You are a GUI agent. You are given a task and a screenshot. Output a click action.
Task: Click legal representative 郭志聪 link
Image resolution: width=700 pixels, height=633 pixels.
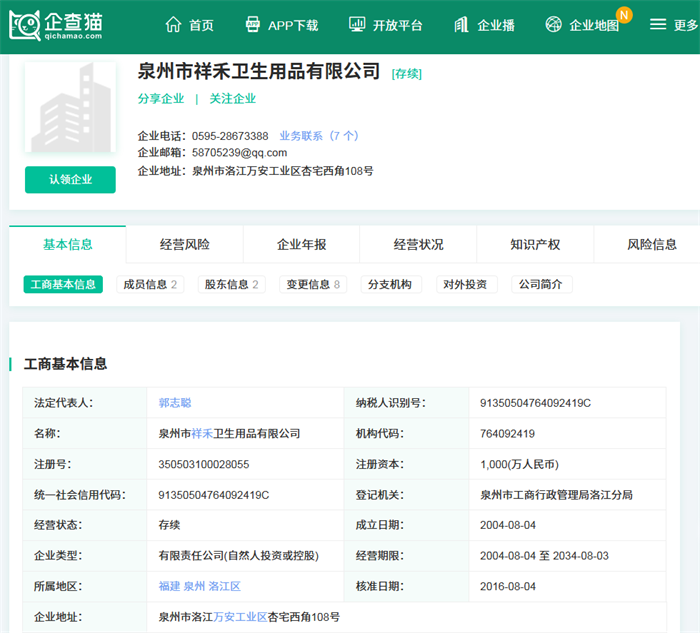tap(175, 403)
